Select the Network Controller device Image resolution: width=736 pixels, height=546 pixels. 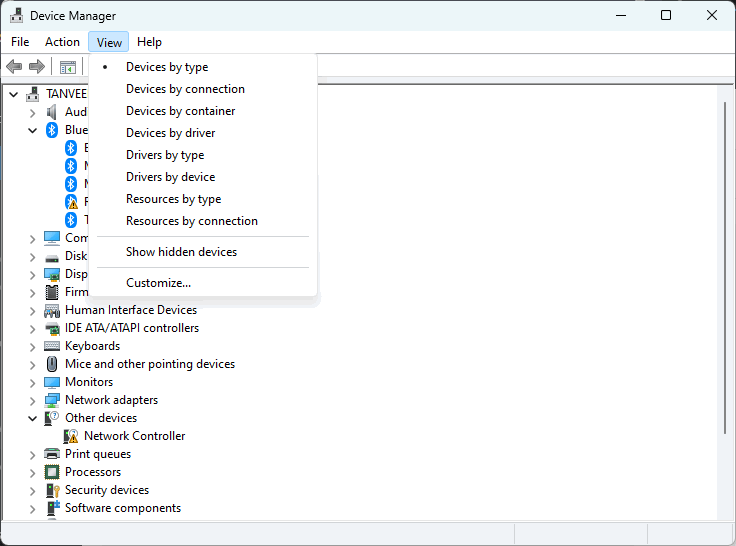coord(135,436)
